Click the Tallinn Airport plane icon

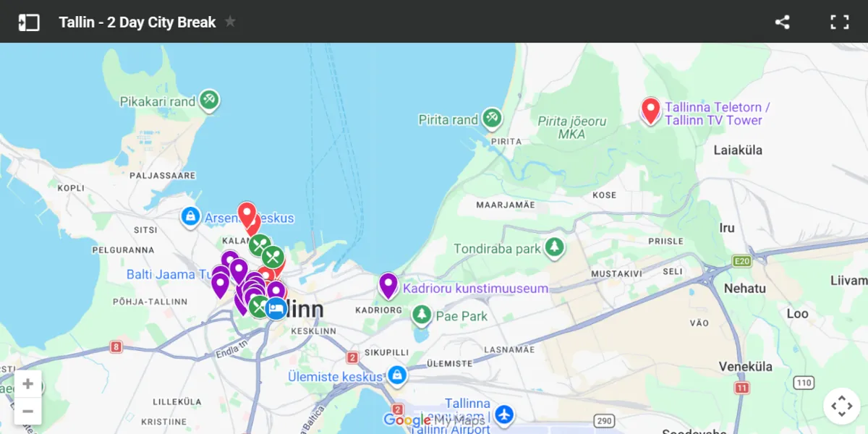[504, 415]
